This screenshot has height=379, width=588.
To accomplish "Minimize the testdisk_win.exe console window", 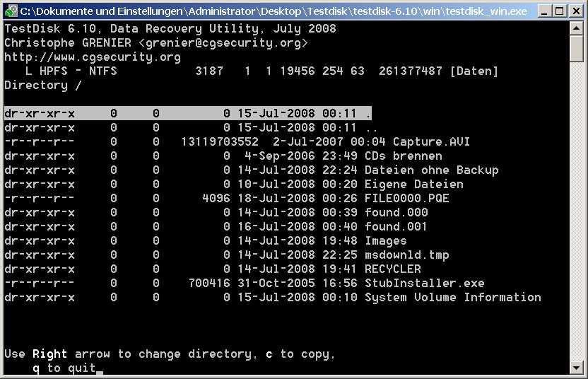I will (544, 11).
